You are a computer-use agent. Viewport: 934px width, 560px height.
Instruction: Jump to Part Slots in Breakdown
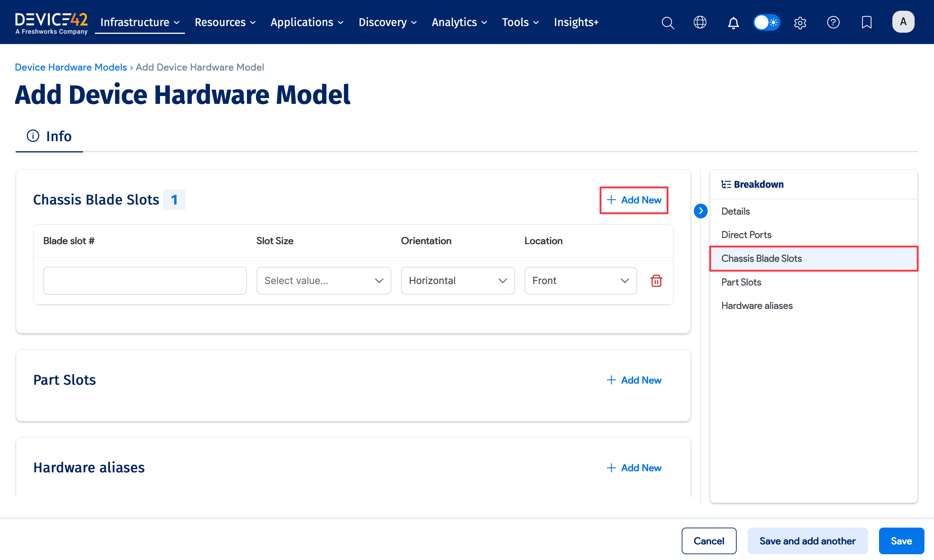pyautogui.click(x=741, y=282)
